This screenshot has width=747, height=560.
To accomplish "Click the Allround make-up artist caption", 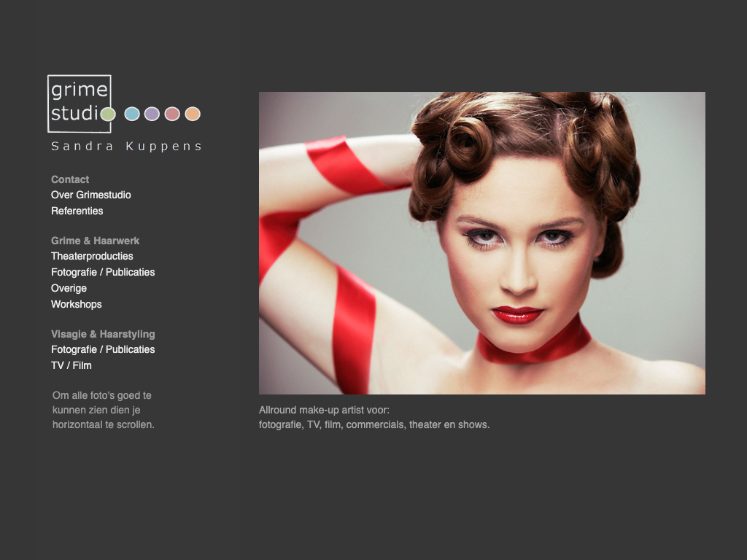I will 374,417.
